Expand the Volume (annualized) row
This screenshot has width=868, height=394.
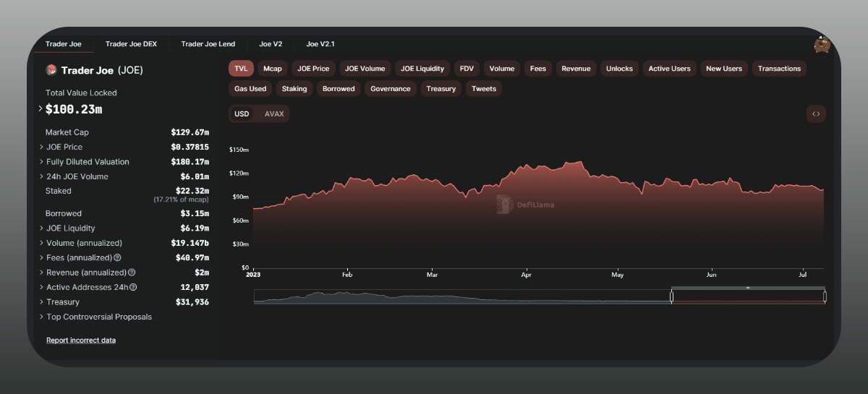coord(41,243)
